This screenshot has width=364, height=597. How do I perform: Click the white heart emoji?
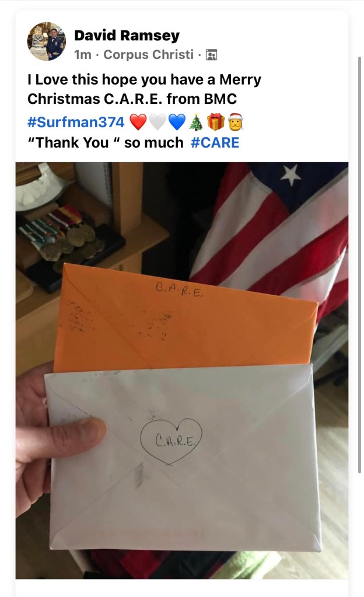157,122
